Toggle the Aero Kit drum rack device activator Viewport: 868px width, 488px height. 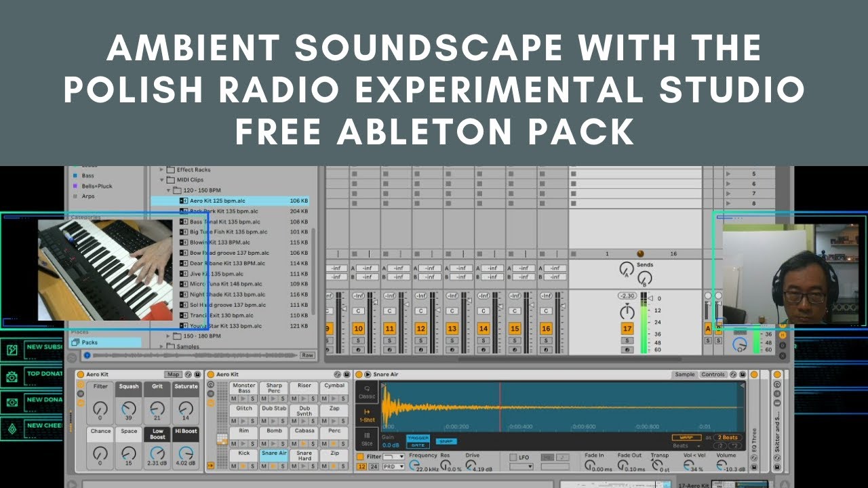click(211, 374)
